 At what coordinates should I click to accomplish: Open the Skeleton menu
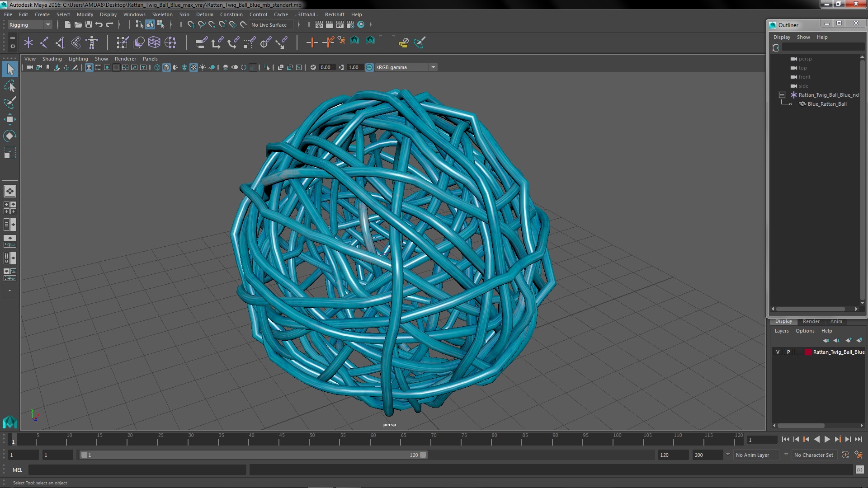pyautogui.click(x=162, y=14)
